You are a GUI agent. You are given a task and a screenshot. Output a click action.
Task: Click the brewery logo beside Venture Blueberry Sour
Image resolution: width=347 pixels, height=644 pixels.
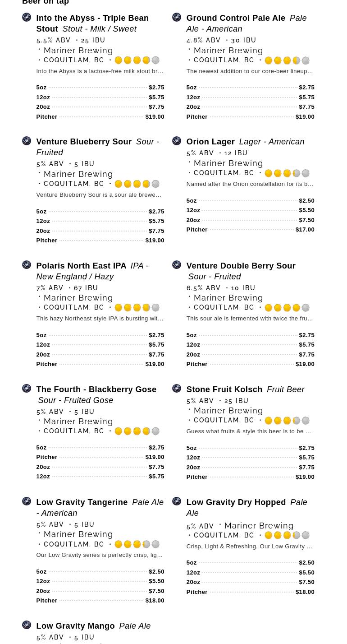(x=27, y=141)
